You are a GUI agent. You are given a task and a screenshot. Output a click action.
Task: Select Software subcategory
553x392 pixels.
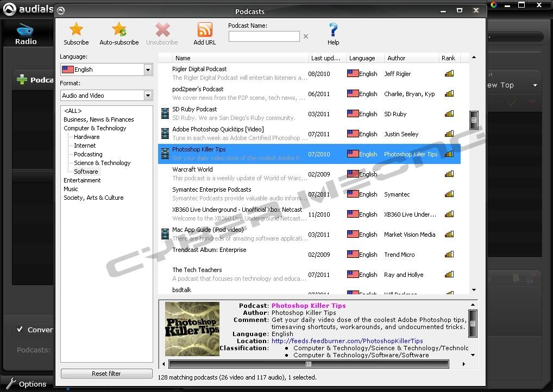[86, 172]
